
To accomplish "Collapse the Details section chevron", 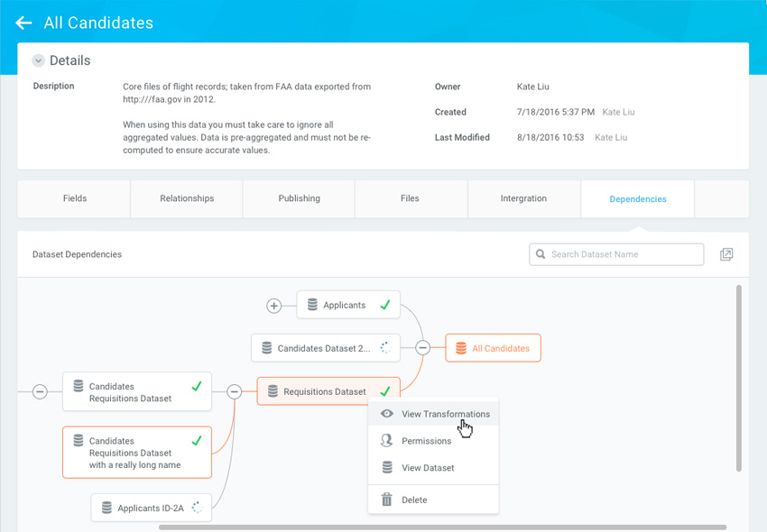I will point(38,61).
